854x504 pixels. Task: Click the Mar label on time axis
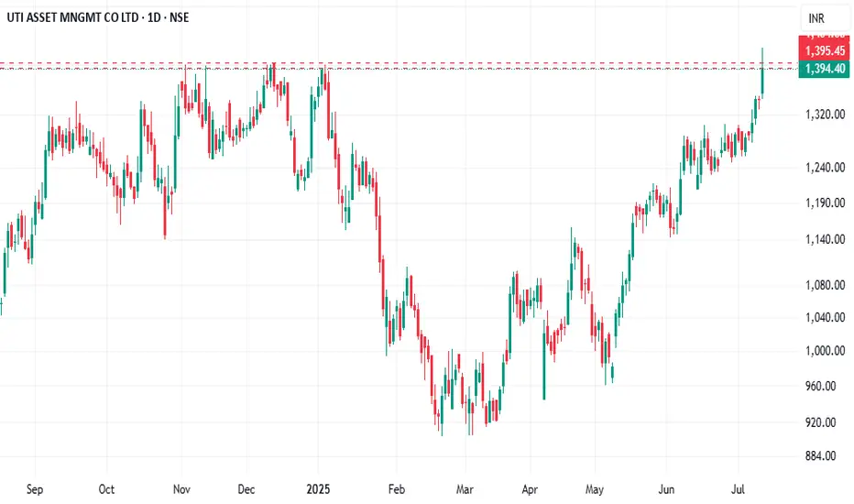pos(465,488)
